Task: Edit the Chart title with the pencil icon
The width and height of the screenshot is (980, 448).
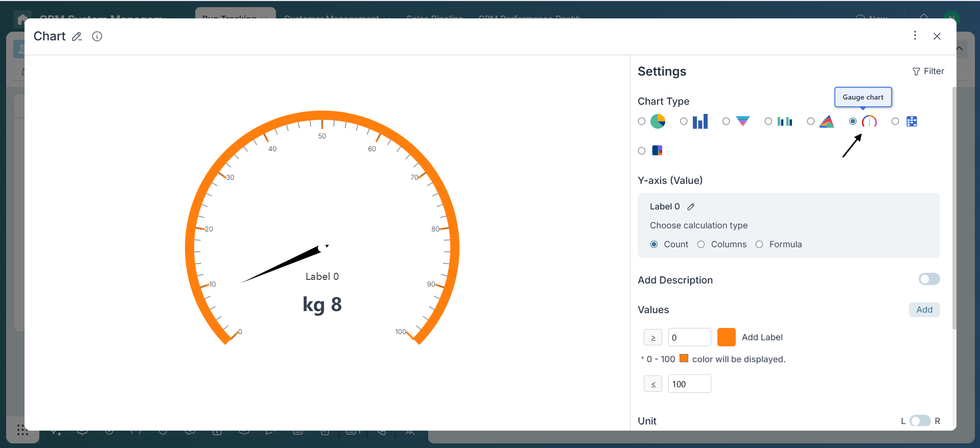Action: [77, 36]
